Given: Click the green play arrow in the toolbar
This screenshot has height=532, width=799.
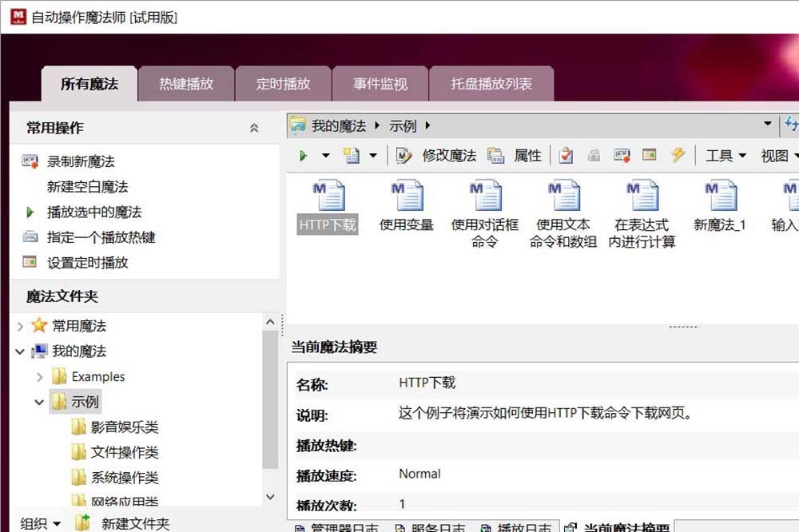Looking at the screenshot, I should 303,156.
